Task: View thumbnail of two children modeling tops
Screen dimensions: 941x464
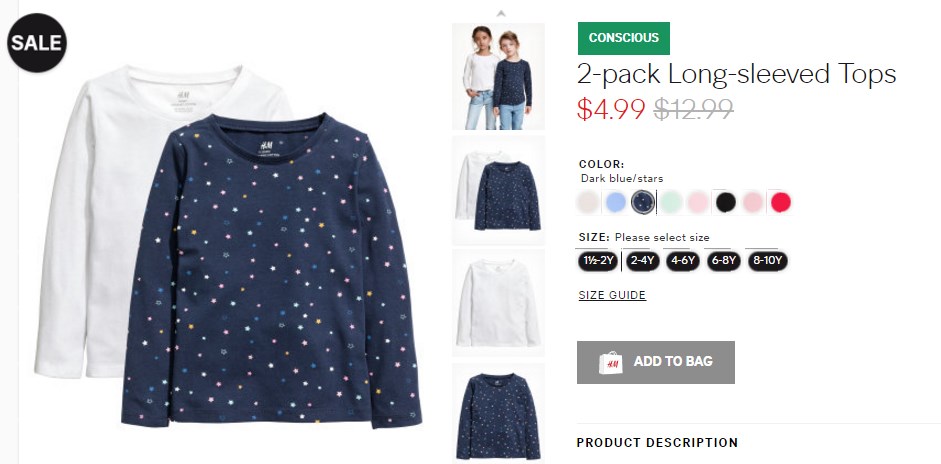Action: [x=498, y=76]
